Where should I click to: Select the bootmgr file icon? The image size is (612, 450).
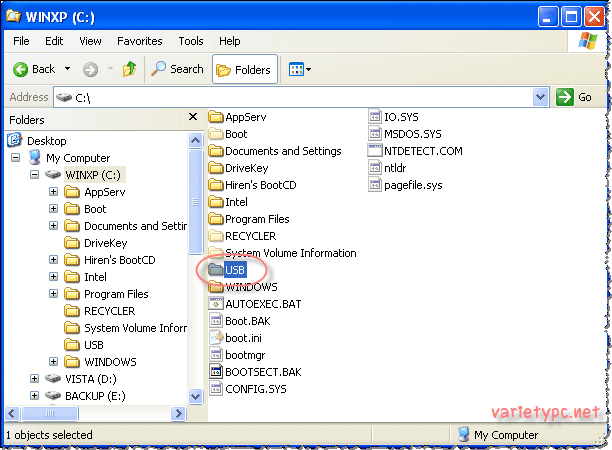[x=216, y=355]
